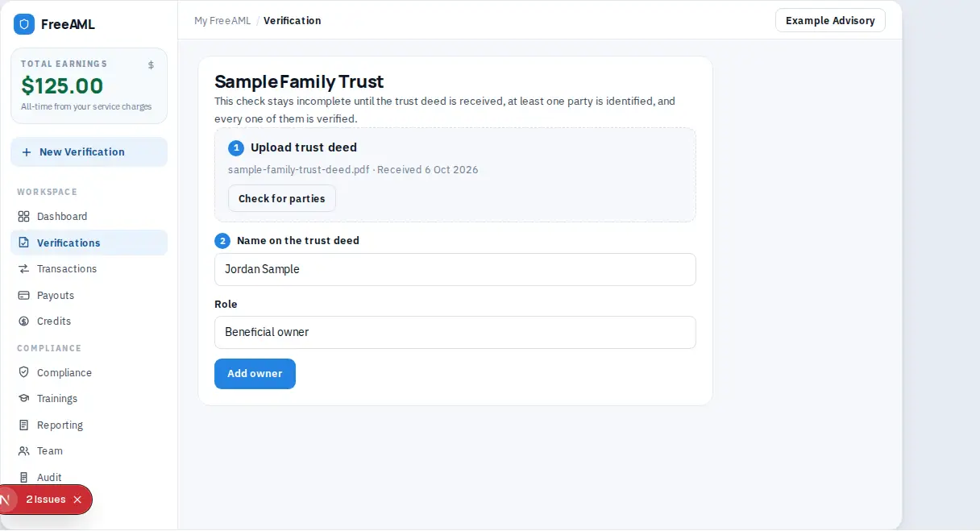This screenshot has width=980, height=531.
Task: Open the Example Advisory account button
Action: click(830, 20)
